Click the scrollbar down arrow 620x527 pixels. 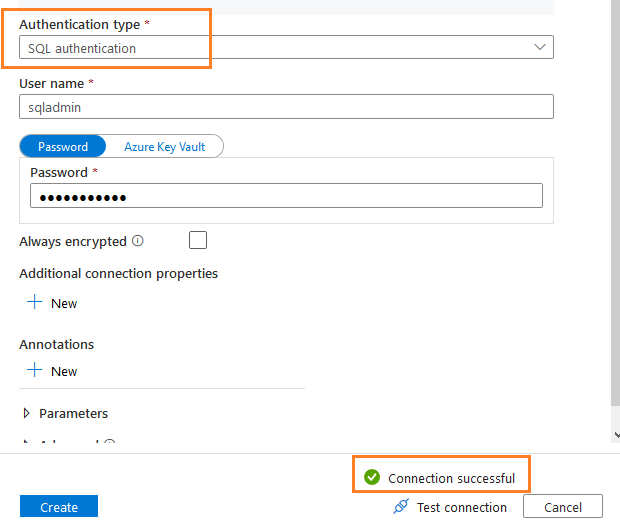615,435
